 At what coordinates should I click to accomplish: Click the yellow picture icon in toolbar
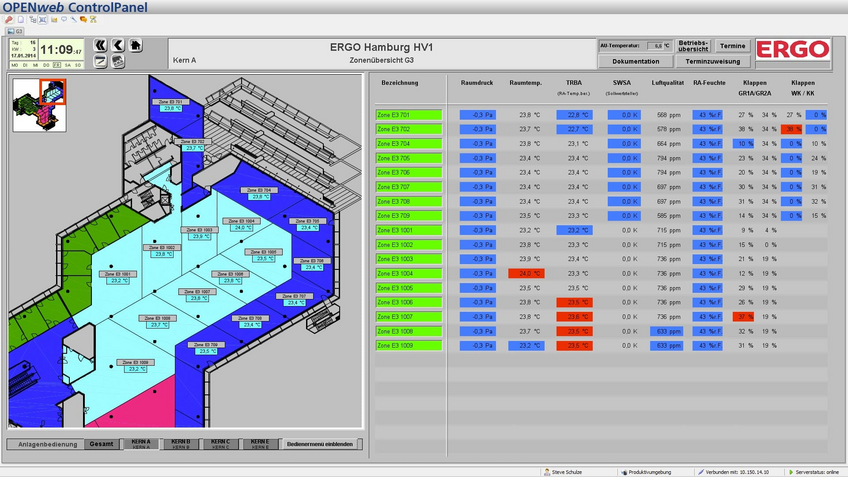[x=54, y=19]
